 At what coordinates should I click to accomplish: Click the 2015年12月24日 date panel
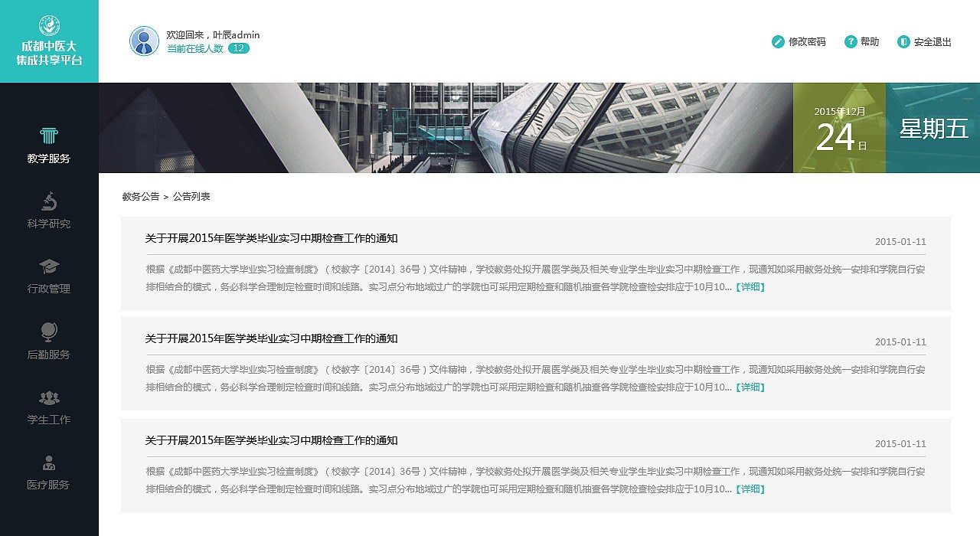[838, 129]
